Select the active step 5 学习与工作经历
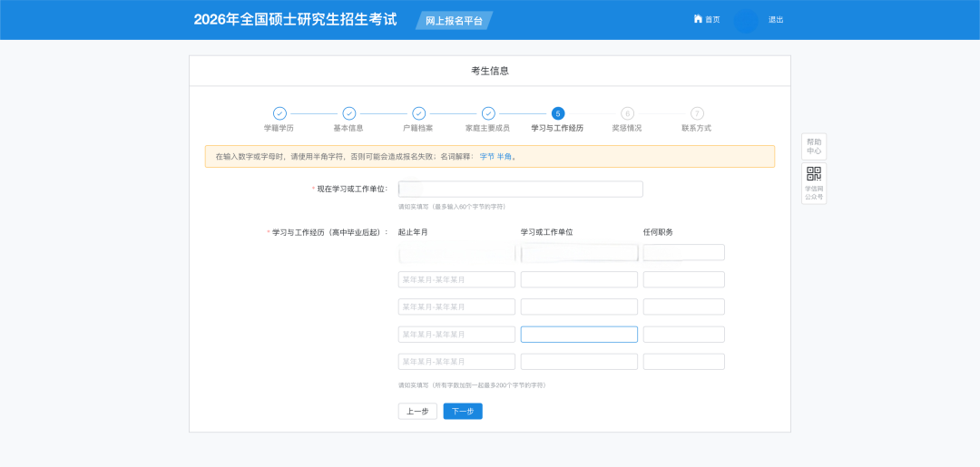 coord(557,113)
